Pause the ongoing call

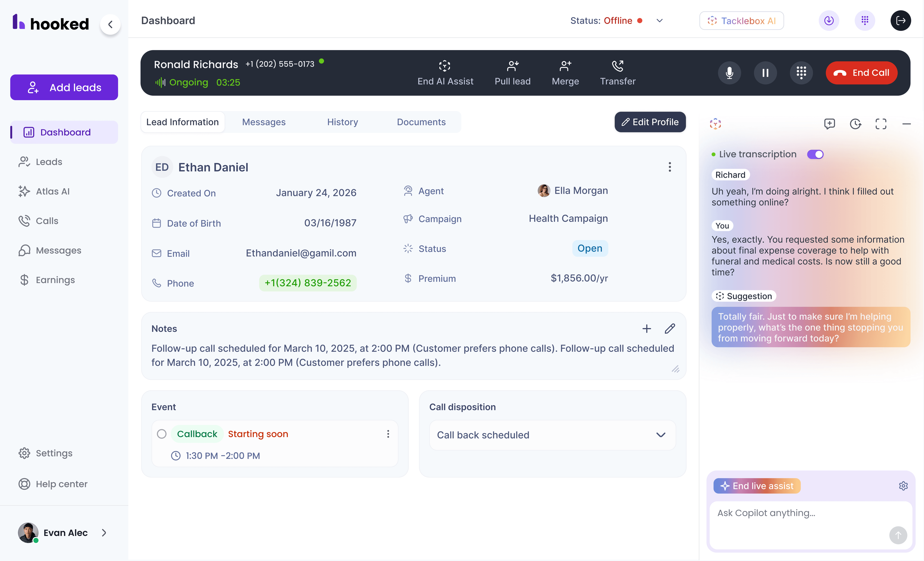coord(765,73)
